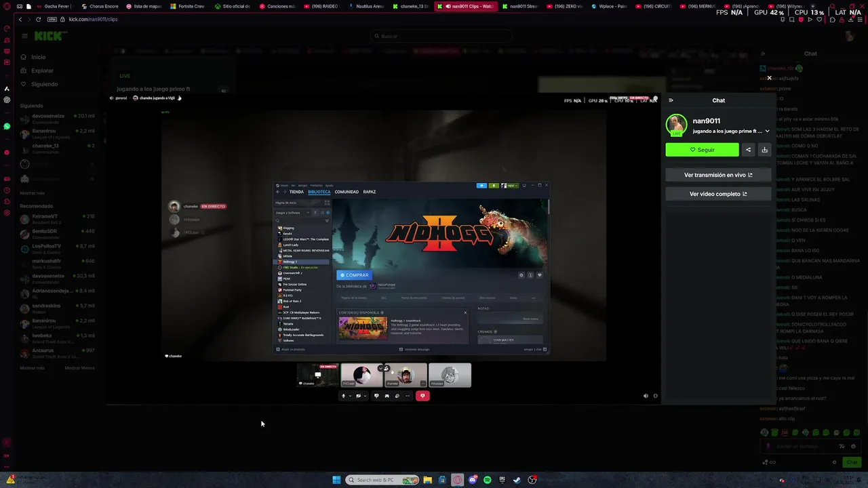Reload the page with the browser reload icon
Viewport: 868px width, 488px height.
pyautogui.click(x=38, y=19)
